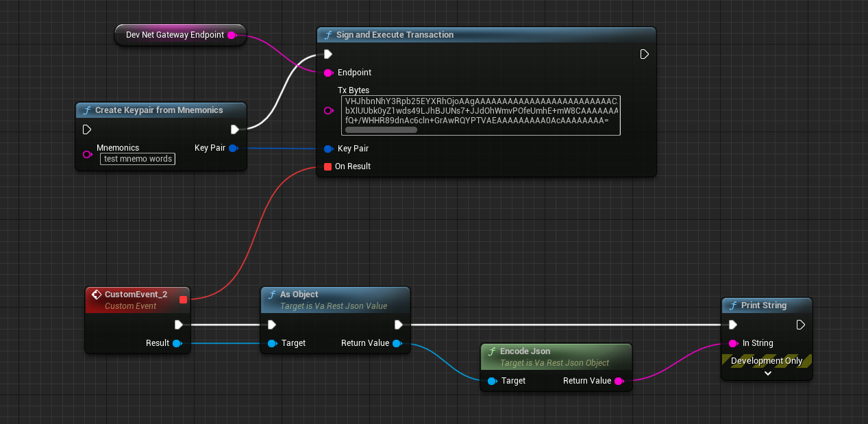The image size is (868, 424).
Task: Click the Create Keypair exec output pin
Action: pyautogui.click(x=234, y=129)
